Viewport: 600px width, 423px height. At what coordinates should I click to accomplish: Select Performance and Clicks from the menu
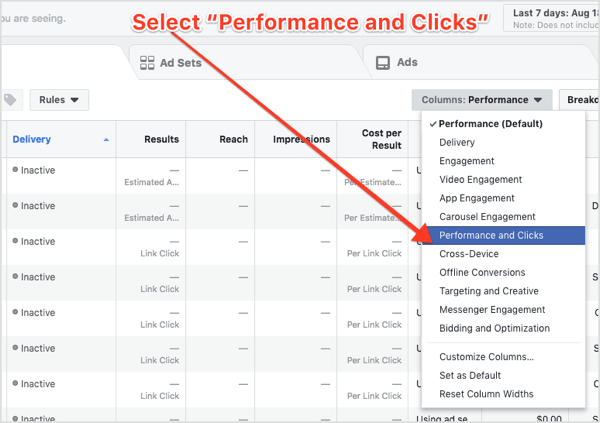pos(491,235)
